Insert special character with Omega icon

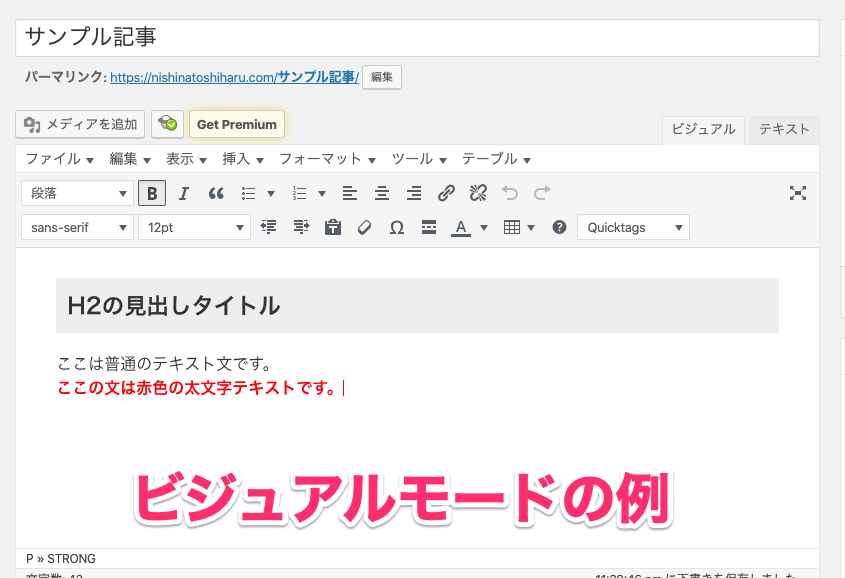[x=396, y=227]
